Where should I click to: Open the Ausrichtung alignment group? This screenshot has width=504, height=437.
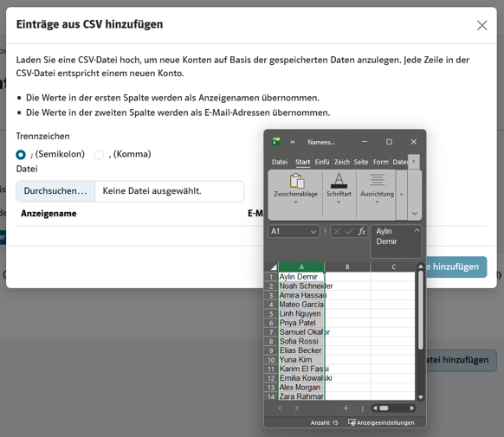[377, 189]
